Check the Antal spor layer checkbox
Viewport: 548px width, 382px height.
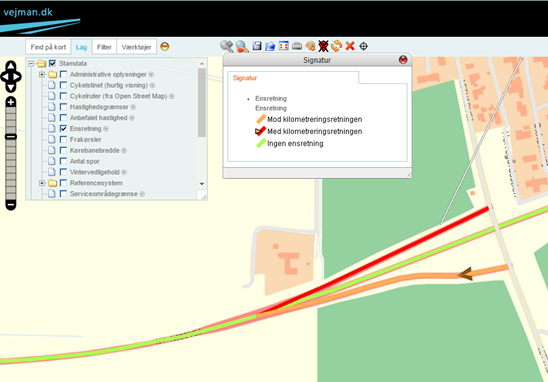(63, 161)
